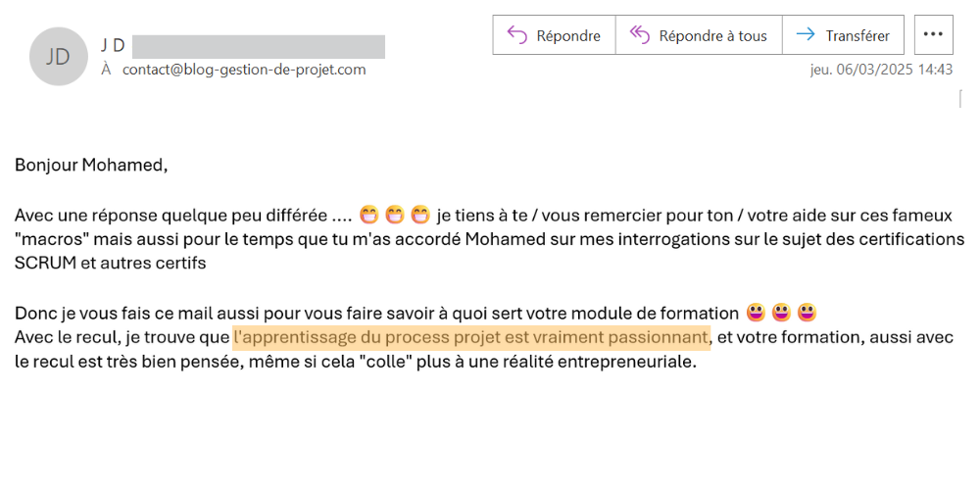This screenshot has height=490, width=980.
Task: Click the Transférer forward arrow icon
Action: click(x=807, y=35)
